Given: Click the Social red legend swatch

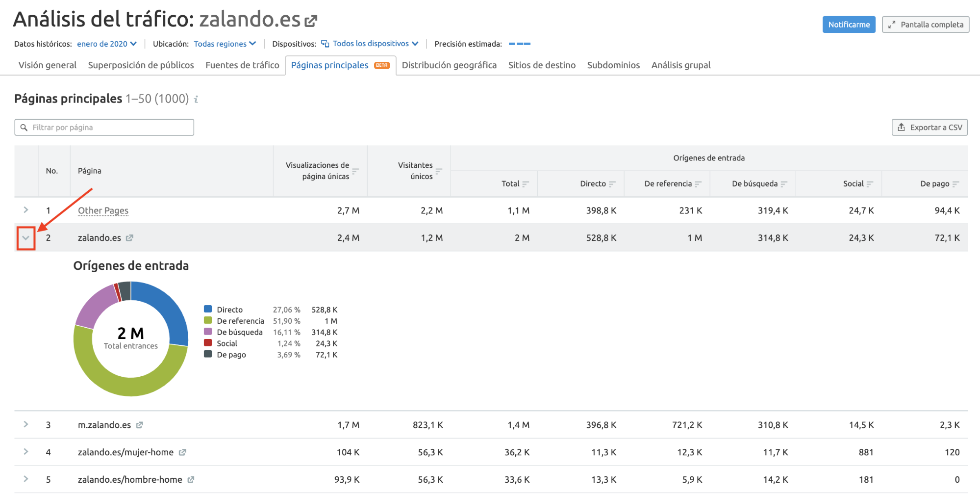Looking at the screenshot, I should click(208, 343).
